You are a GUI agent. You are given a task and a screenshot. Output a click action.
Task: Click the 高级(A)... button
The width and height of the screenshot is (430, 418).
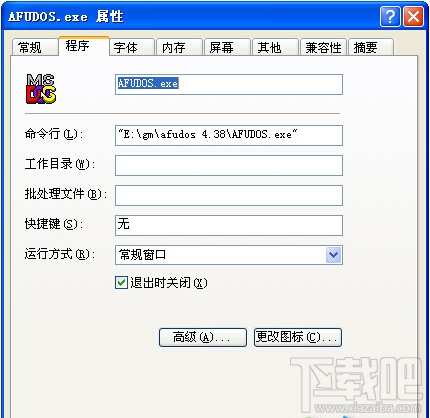click(203, 337)
